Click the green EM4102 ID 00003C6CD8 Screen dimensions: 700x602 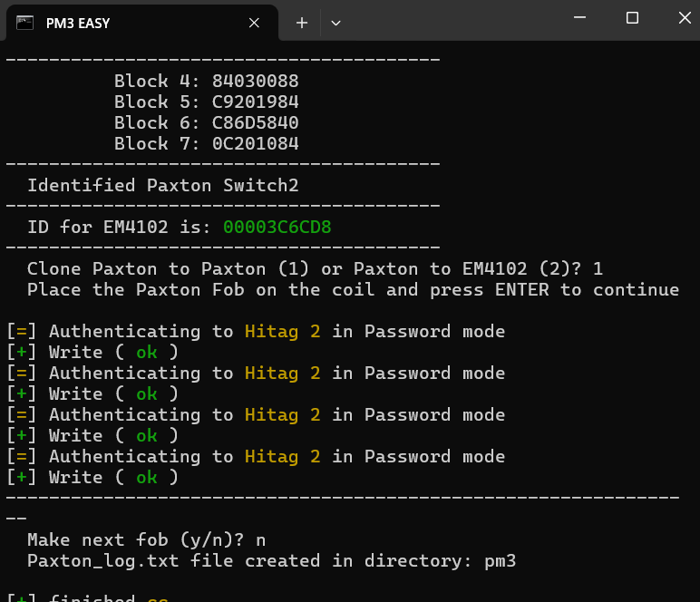point(277,228)
